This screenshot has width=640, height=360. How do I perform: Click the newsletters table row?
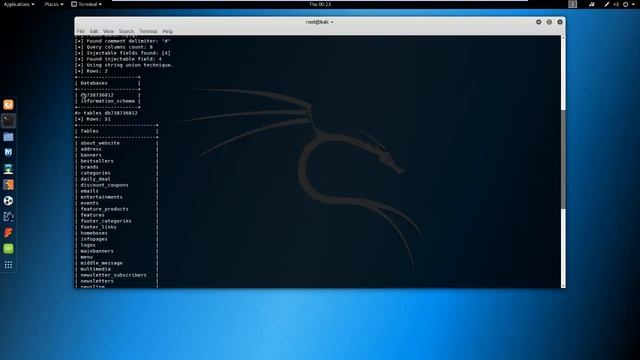97,281
